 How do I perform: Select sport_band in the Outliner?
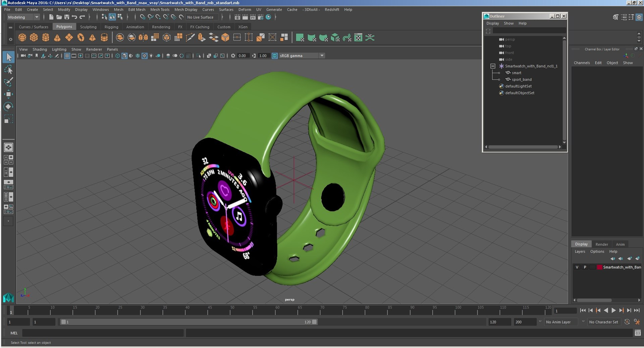point(522,79)
